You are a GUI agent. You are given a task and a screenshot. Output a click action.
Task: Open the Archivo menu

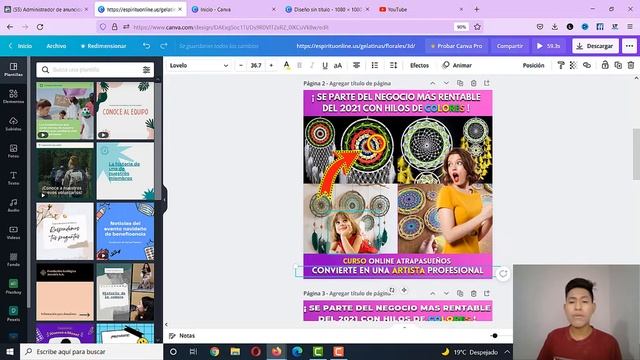[x=56, y=46]
